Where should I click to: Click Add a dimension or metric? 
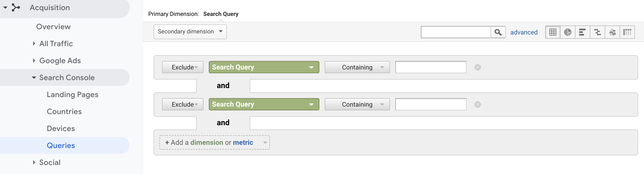pyautogui.click(x=214, y=142)
